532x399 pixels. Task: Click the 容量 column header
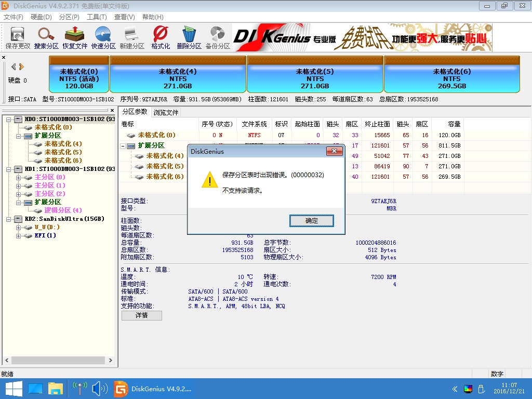pyautogui.click(x=447, y=124)
